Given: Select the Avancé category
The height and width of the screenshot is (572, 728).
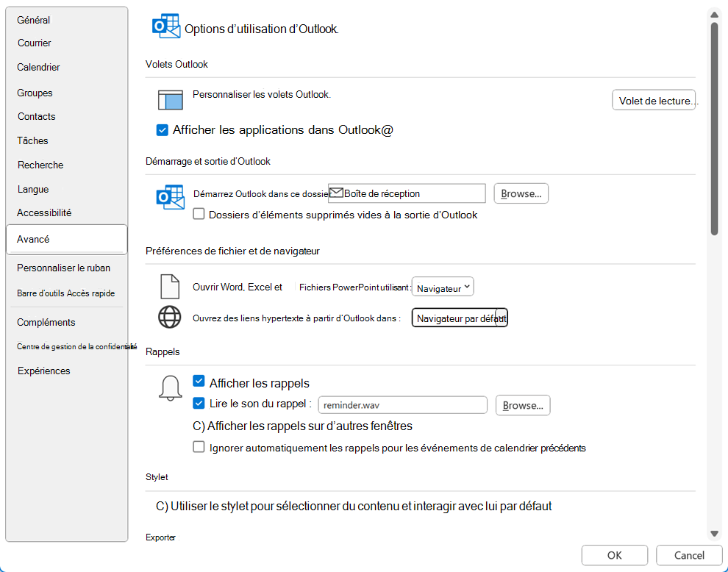Looking at the screenshot, I should pyautogui.click(x=67, y=240).
